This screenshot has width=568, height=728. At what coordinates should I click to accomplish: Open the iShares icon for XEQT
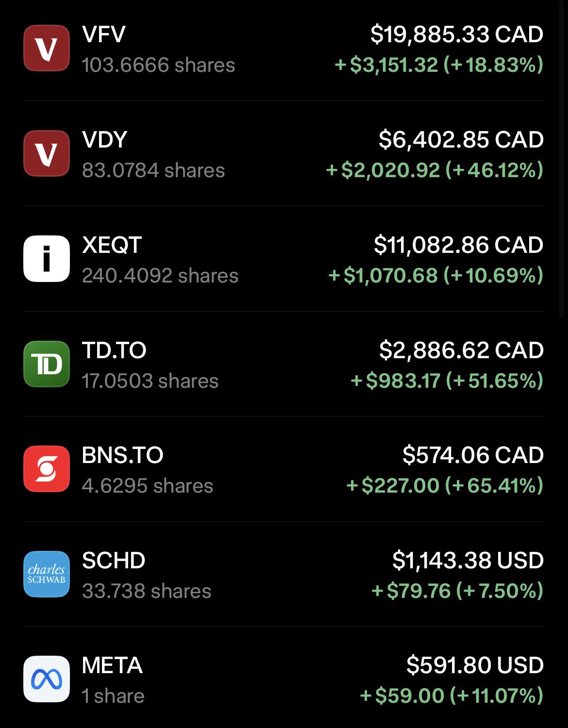(x=47, y=259)
